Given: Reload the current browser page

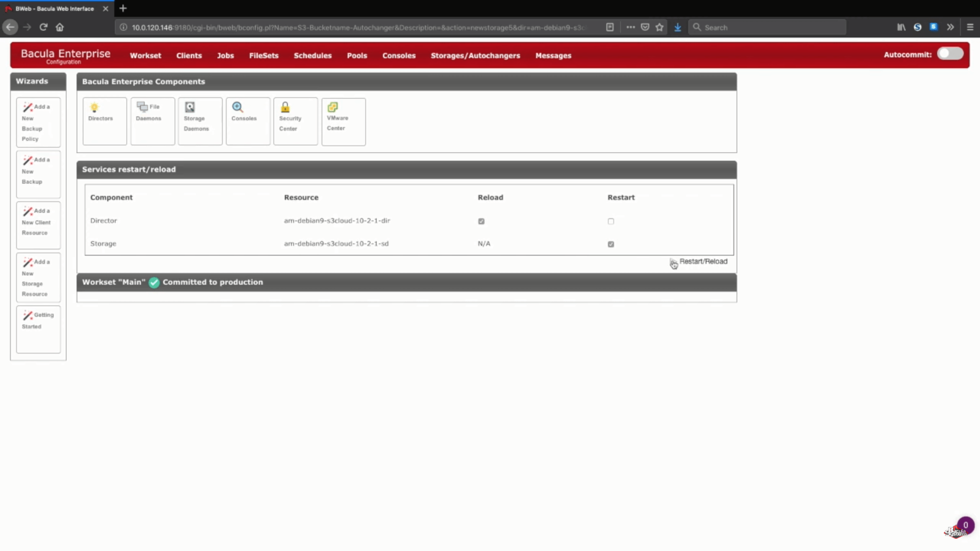Looking at the screenshot, I should tap(43, 27).
